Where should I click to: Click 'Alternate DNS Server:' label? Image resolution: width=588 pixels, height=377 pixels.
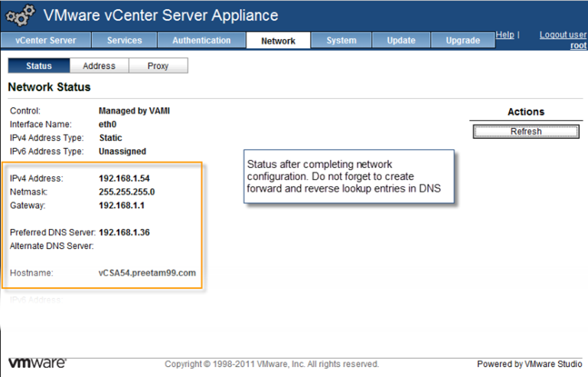tap(52, 246)
